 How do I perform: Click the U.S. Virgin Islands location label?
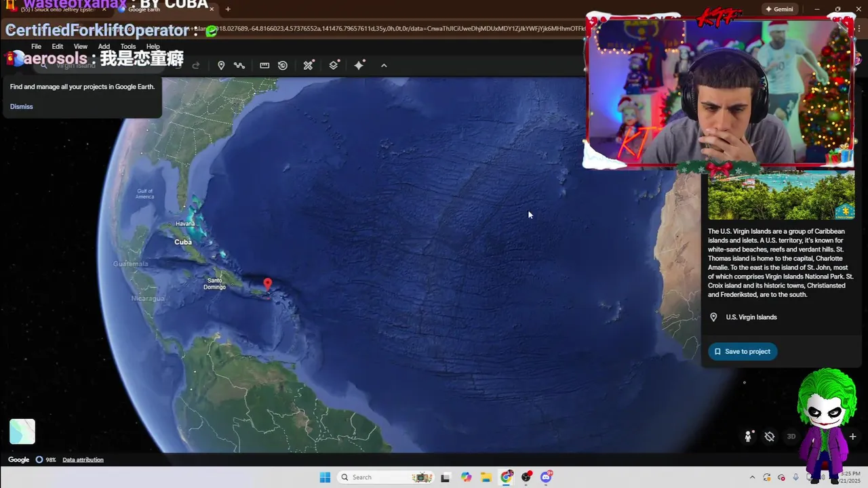point(751,317)
